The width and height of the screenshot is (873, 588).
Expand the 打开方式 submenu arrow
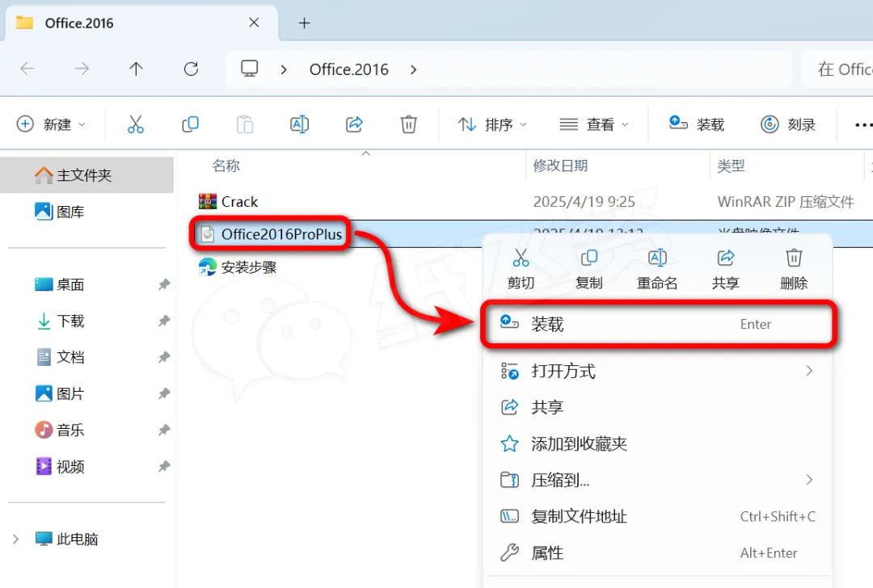tap(809, 371)
